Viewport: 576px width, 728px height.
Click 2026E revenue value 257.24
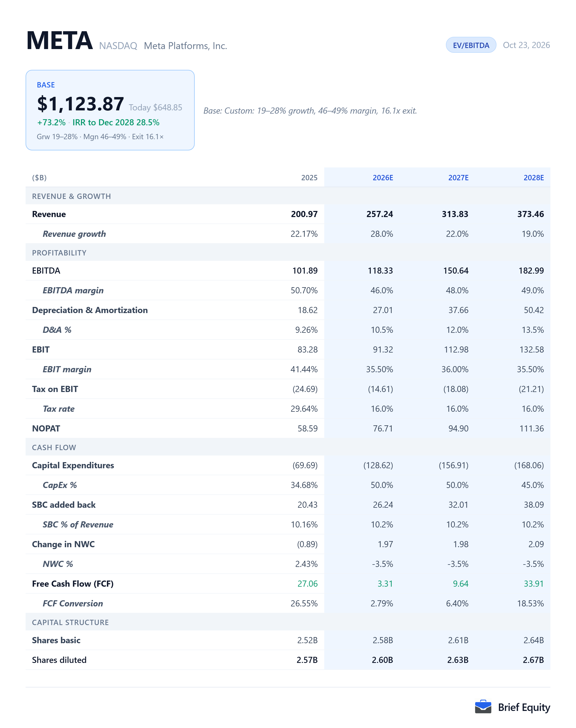pyautogui.click(x=380, y=214)
